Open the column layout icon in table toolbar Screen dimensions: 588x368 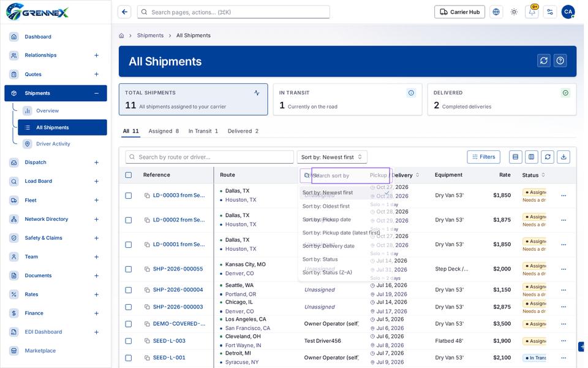(532, 157)
